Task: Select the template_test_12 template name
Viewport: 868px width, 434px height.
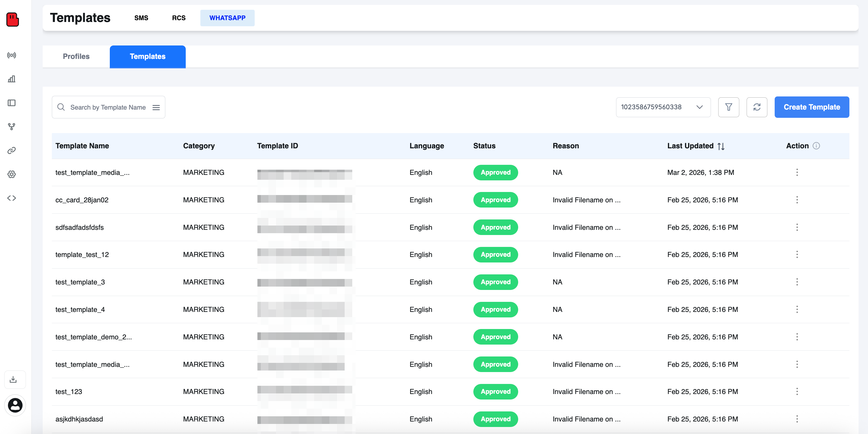Action: click(x=82, y=255)
